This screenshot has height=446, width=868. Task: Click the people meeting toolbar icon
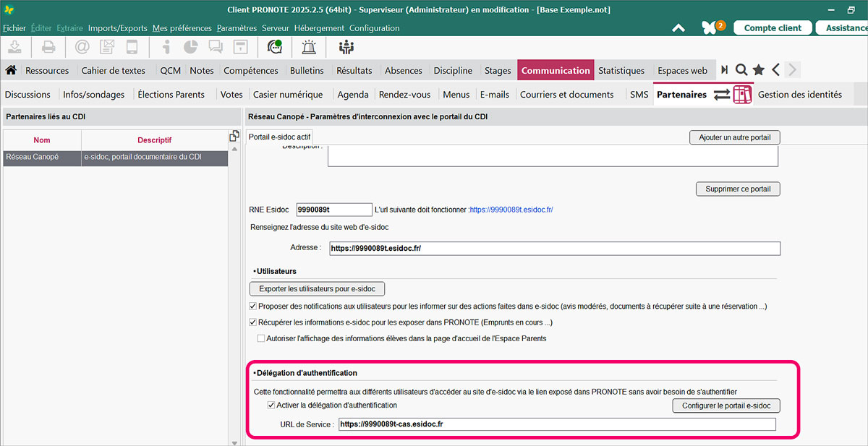[x=346, y=47]
